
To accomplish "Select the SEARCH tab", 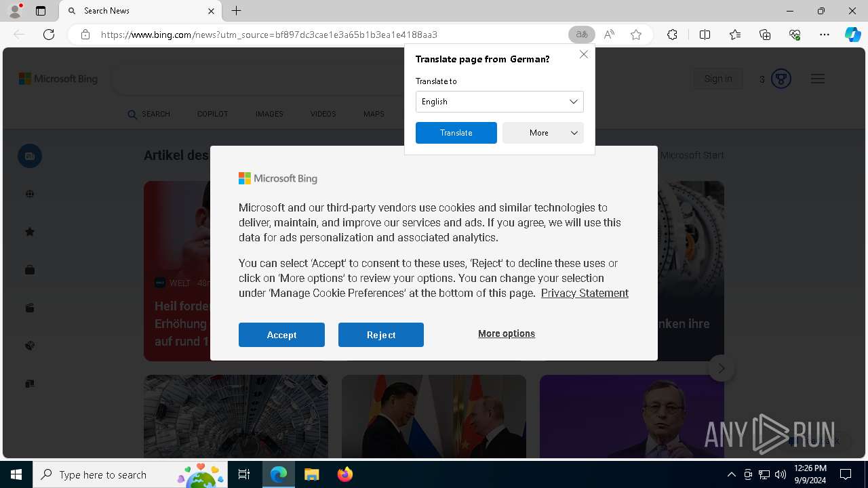I will [149, 114].
